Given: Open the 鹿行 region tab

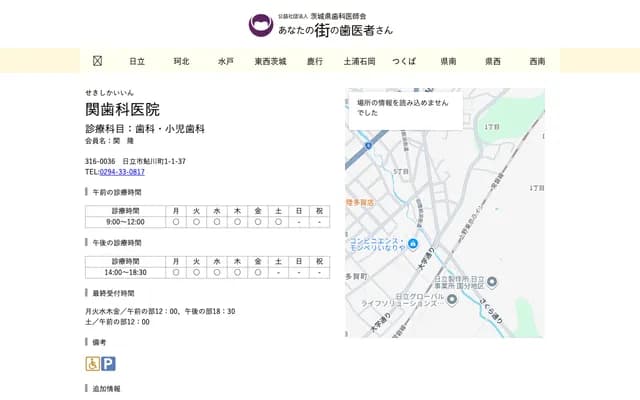Looking at the screenshot, I should click(315, 61).
